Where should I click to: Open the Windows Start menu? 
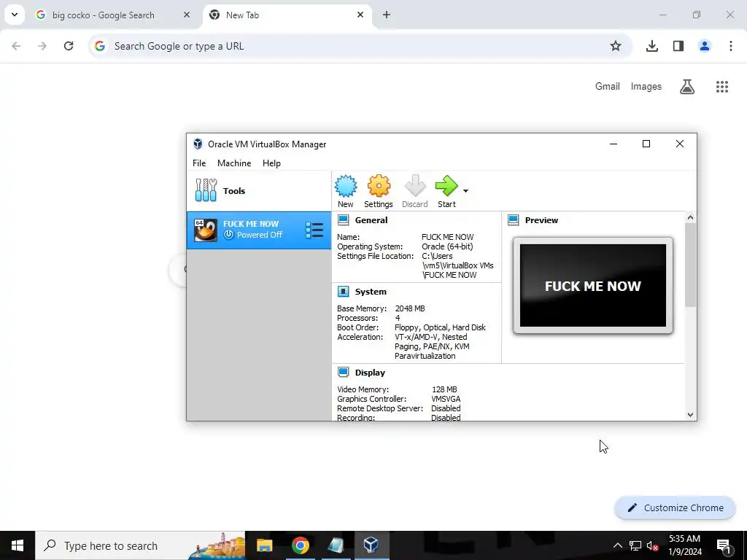tap(18, 545)
